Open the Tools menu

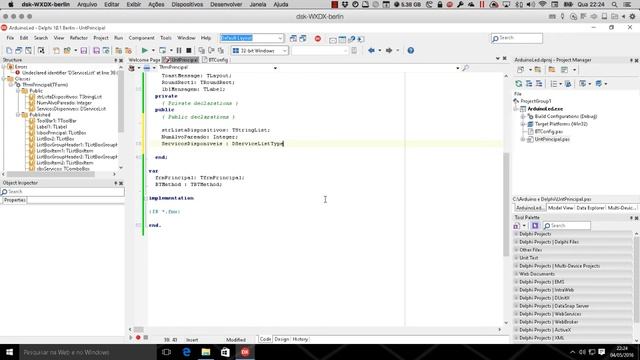[x=166, y=38]
